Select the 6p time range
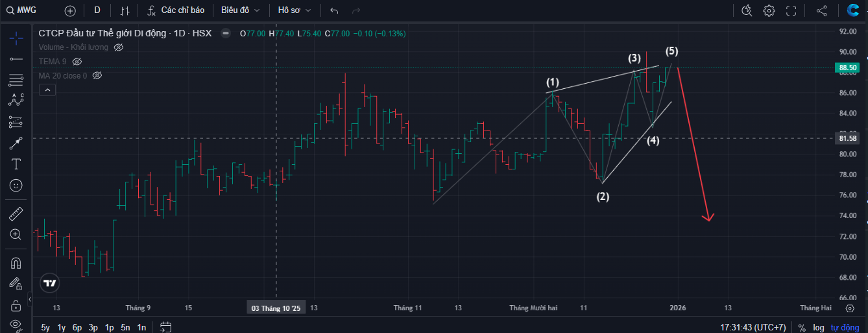The width and height of the screenshot is (868, 333). (77, 327)
